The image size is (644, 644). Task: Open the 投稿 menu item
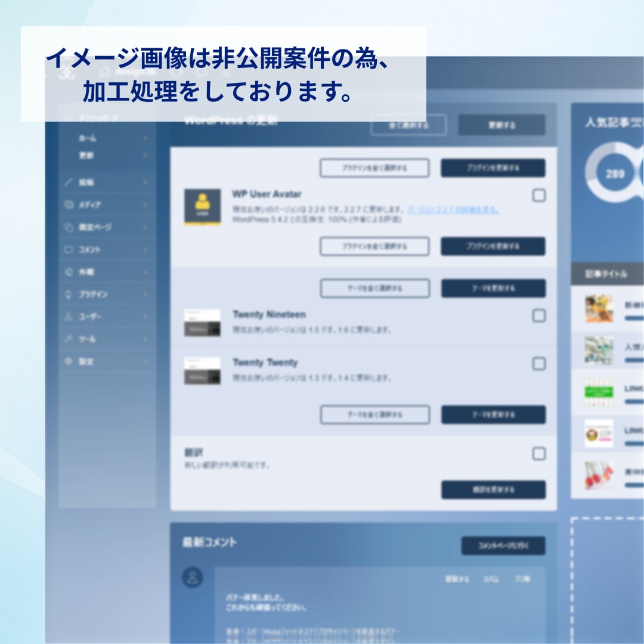(86, 182)
